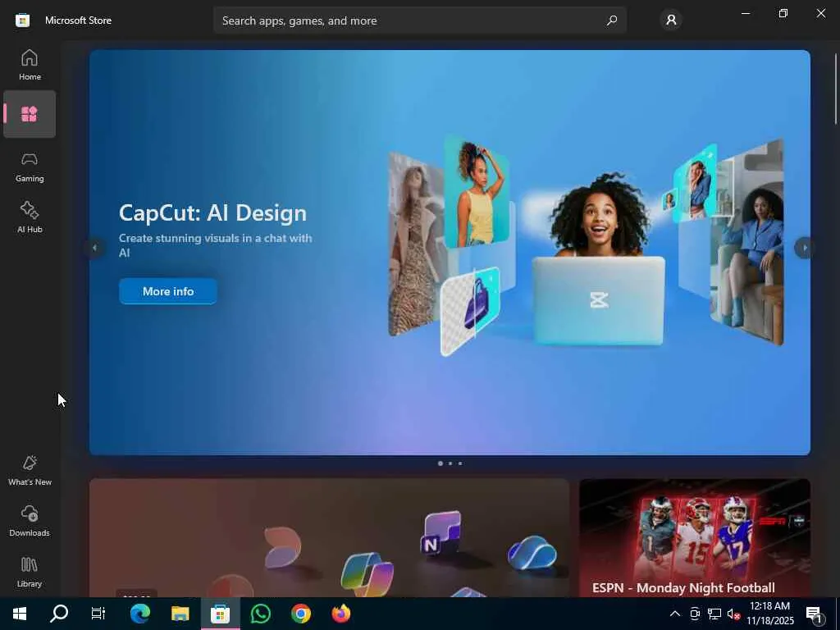
Task: Open the Gaming section
Action: click(30, 167)
